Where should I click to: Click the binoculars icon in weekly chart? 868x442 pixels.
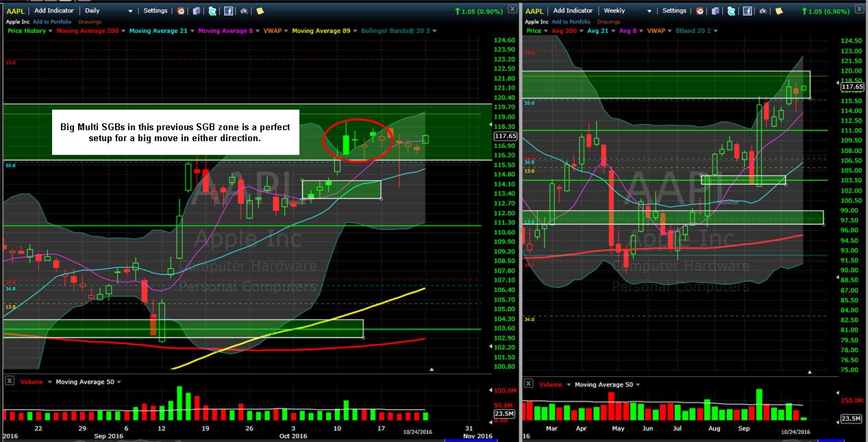tap(763, 11)
